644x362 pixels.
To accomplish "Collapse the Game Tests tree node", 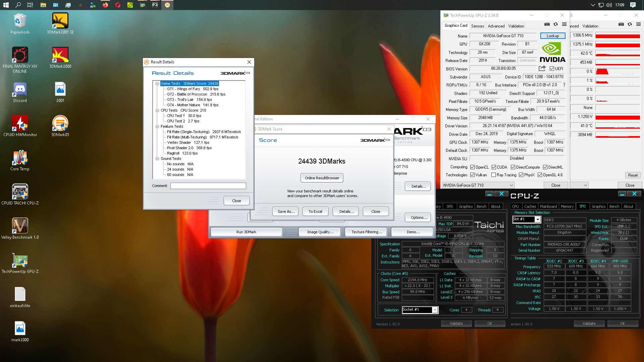I will coord(157,83).
